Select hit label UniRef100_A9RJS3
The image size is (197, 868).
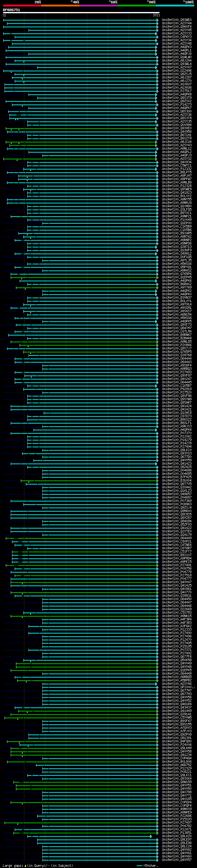pos(176,426)
